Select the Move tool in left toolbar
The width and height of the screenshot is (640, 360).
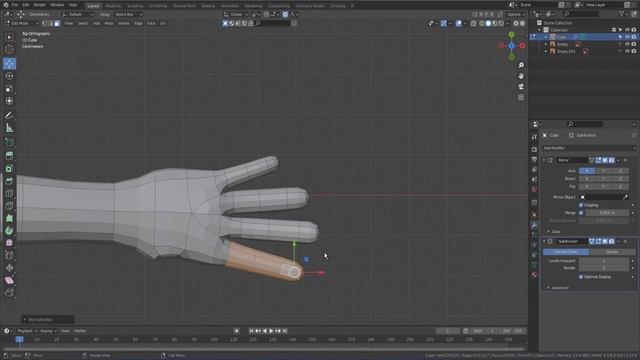click(x=9, y=64)
